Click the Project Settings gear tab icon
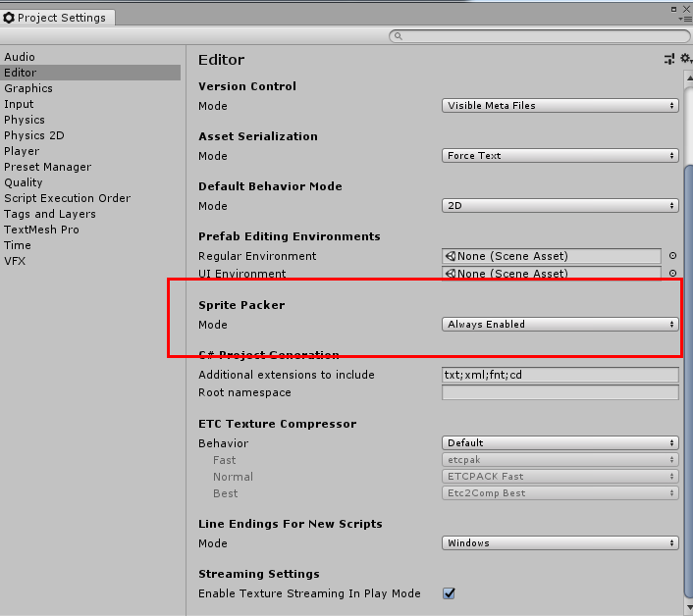 click(9, 18)
